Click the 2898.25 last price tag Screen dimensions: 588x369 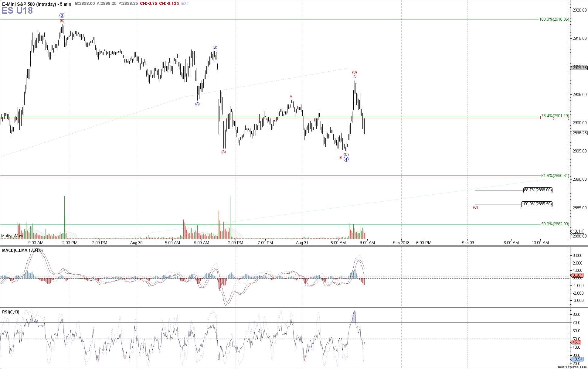[579, 133]
